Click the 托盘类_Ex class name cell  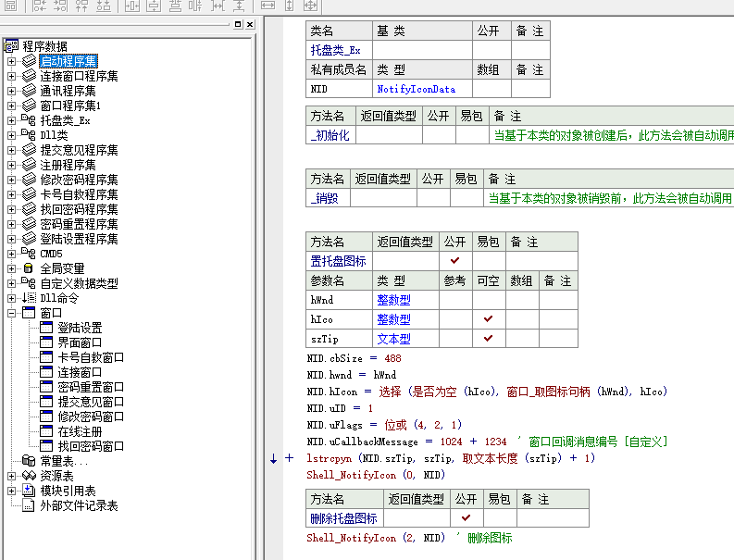[x=339, y=50]
